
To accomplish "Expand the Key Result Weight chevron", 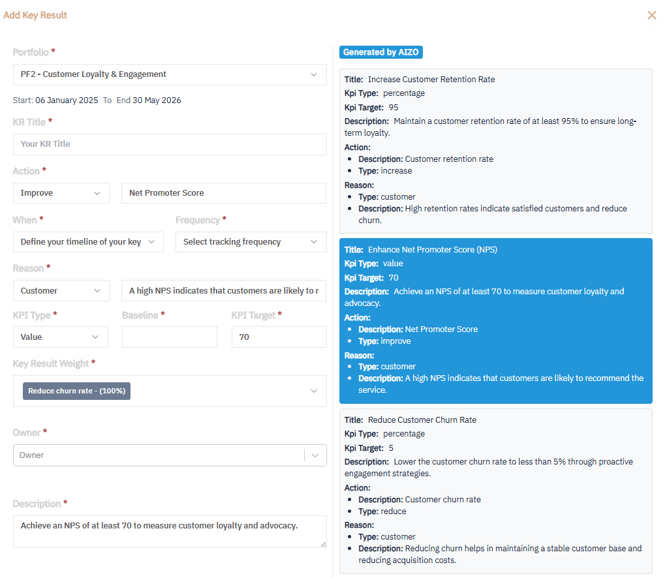I will [314, 391].
